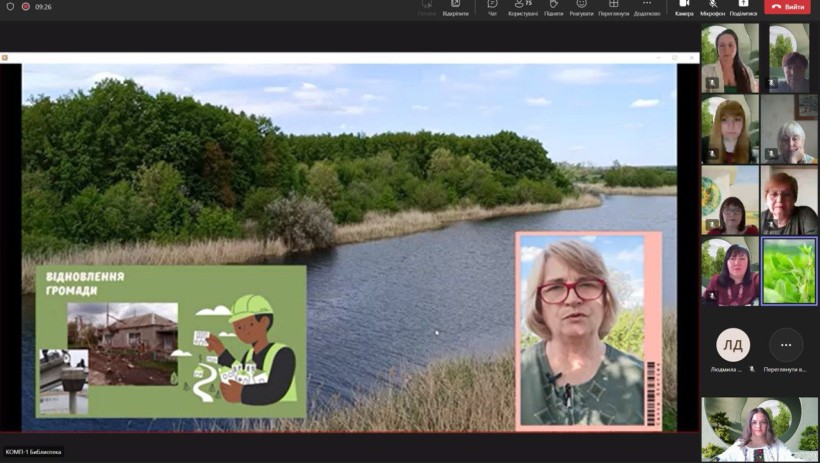Click muted mic icon on white jacket tile
The height and width of the screenshot is (463, 820).
click(712, 82)
